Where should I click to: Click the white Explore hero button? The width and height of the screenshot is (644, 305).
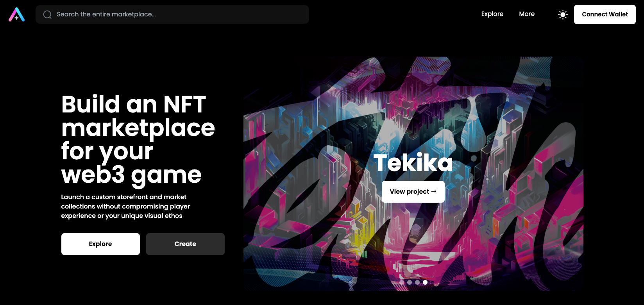pyautogui.click(x=100, y=244)
